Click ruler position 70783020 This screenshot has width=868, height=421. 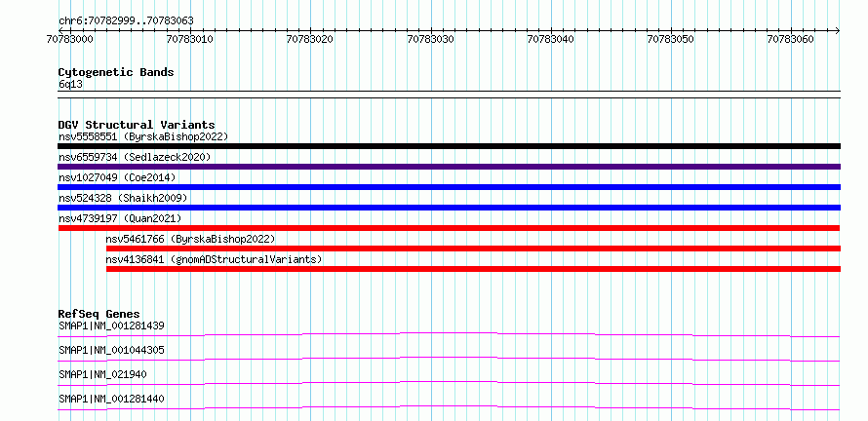pyautogui.click(x=310, y=40)
